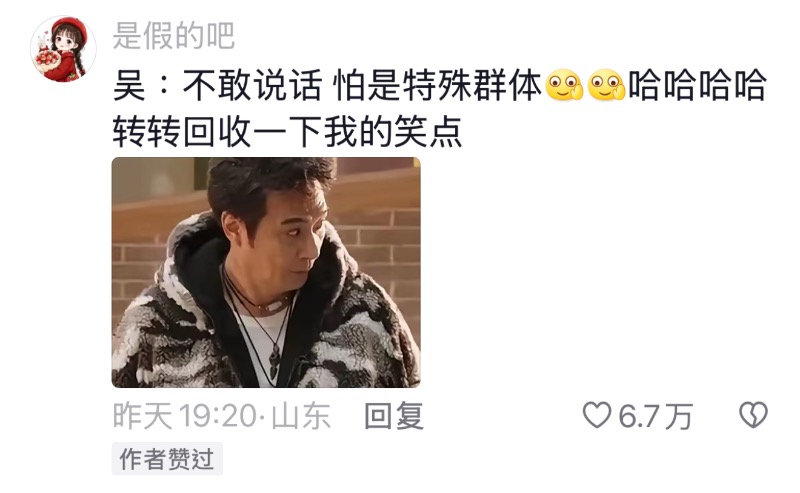Image resolution: width=800 pixels, height=493 pixels.
Task: Tap the 昨天19:20 timestamp
Action: point(185,415)
